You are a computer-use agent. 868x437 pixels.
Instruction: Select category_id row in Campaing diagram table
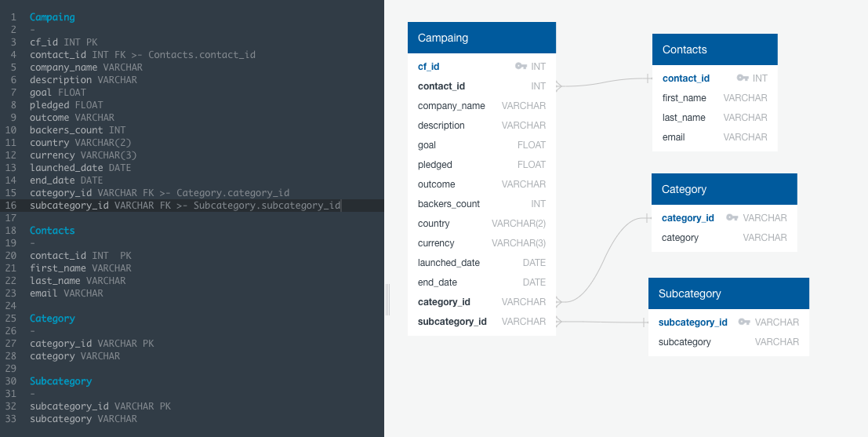481,302
